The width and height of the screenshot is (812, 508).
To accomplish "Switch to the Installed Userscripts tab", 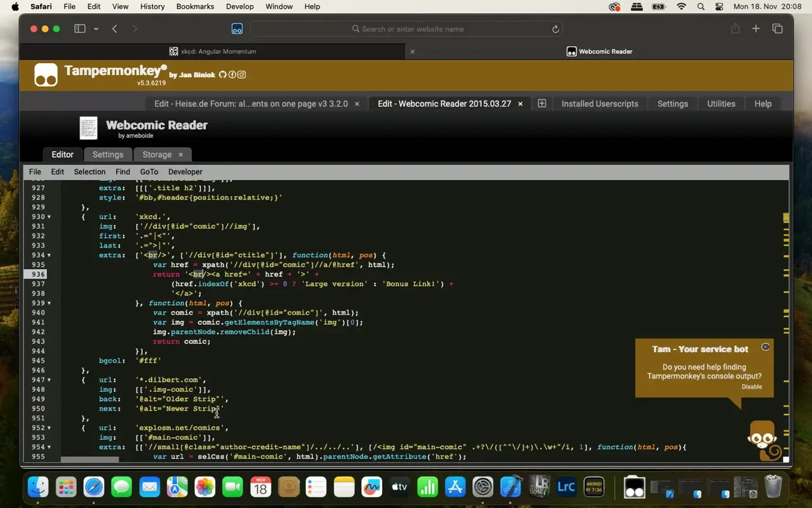I will 599,104.
